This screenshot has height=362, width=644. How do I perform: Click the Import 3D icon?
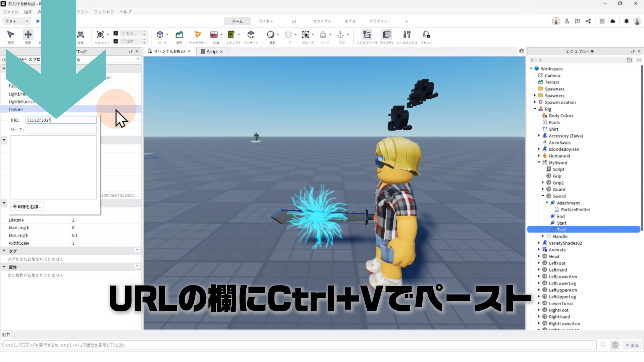pos(251,35)
